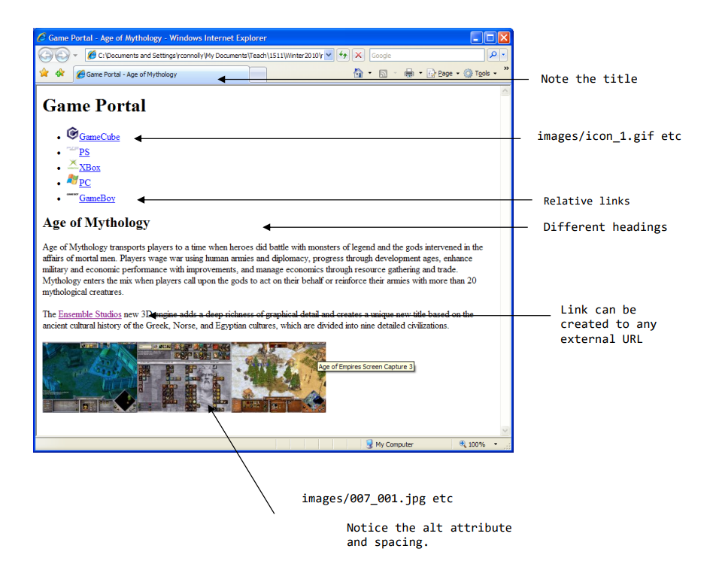This screenshot has height=588, width=719.
Task: Open a new blank tab
Action: point(257,74)
